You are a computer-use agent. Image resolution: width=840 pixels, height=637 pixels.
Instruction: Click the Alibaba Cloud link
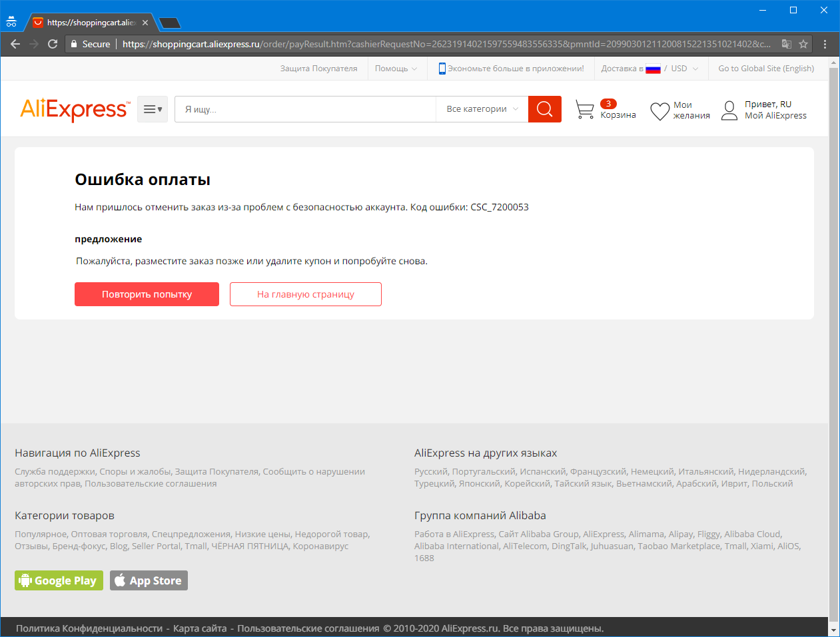click(752, 534)
